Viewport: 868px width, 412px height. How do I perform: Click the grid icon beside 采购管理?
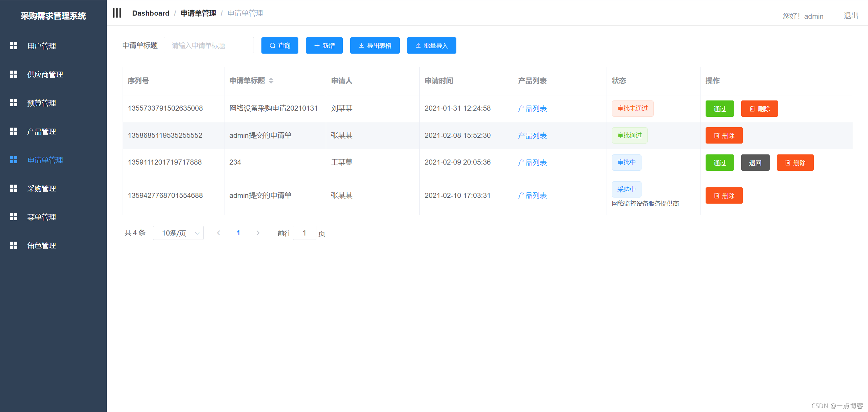[x=14, y=188]
